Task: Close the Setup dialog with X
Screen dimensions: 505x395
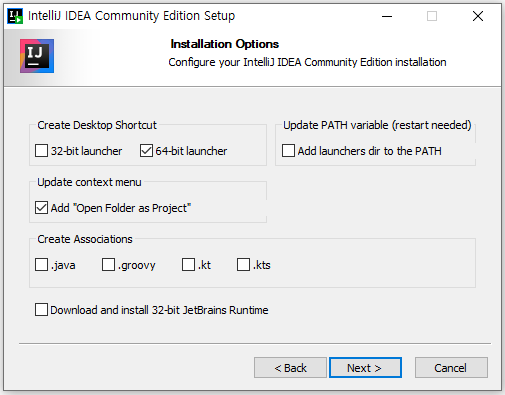Action: [x=478, y=16]
